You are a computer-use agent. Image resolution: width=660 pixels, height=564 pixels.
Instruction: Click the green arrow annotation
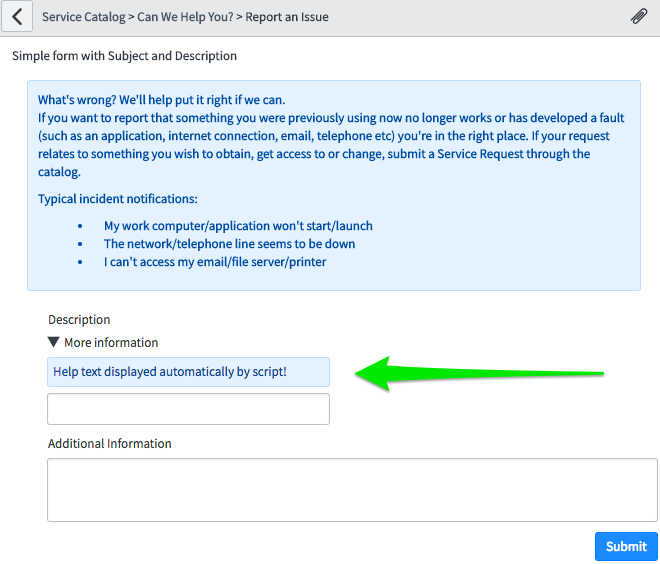click(480, 375)
